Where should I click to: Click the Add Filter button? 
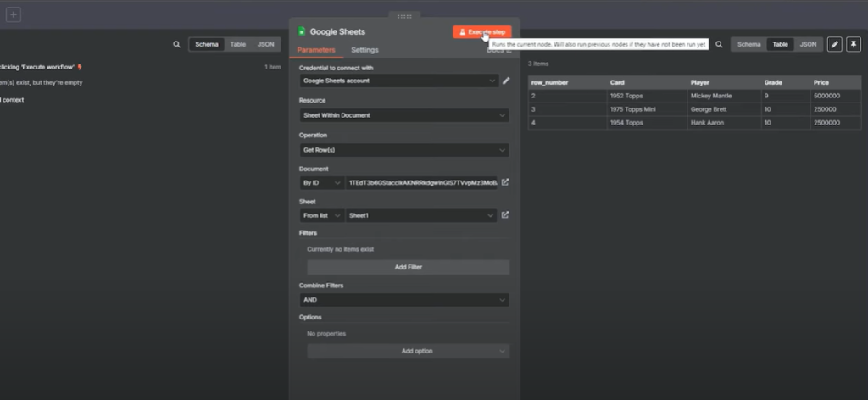[x=409, y=267]
